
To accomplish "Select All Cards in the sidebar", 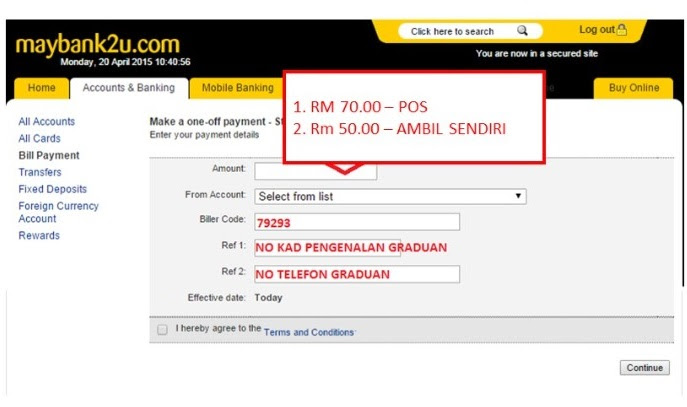I will pyautogui.click(x=39, y=138).
